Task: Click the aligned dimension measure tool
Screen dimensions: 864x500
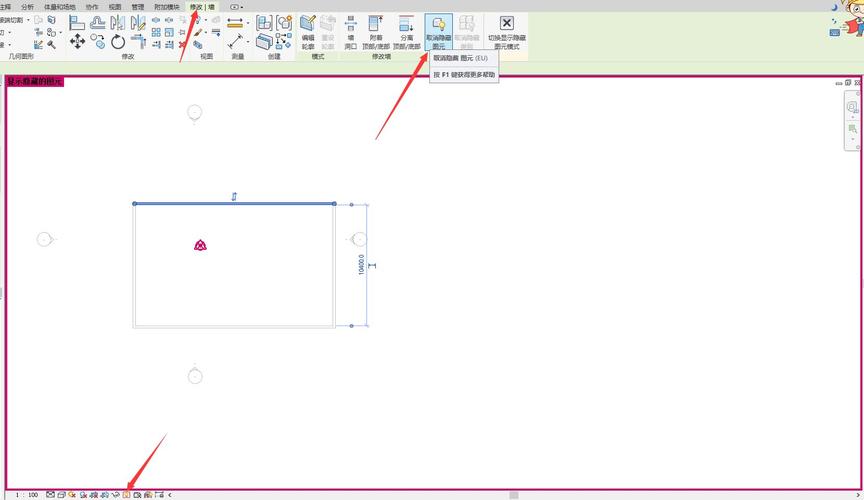Action: tap(236, 23)
